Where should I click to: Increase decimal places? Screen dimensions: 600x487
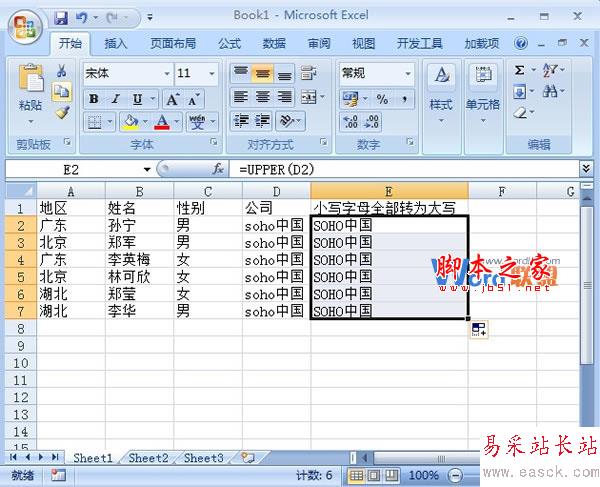tap(350, 122)
